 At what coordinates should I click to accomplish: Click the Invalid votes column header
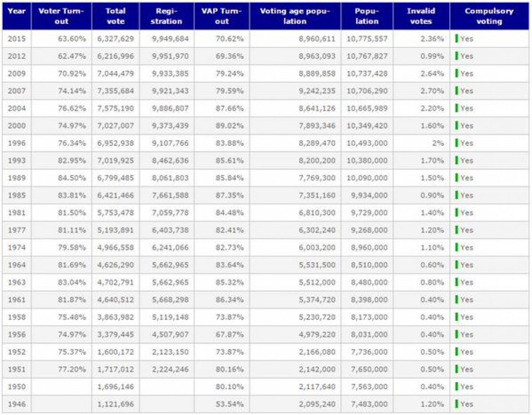pos(421,16)
